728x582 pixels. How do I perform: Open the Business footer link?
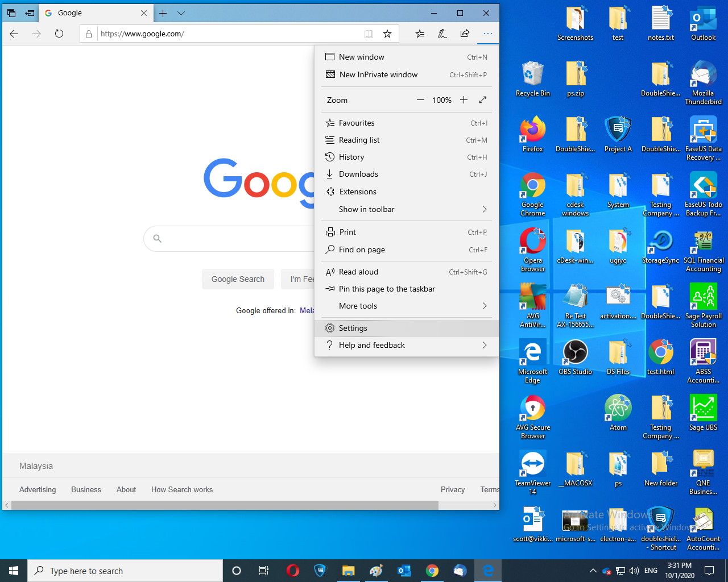tap(86, 489)
